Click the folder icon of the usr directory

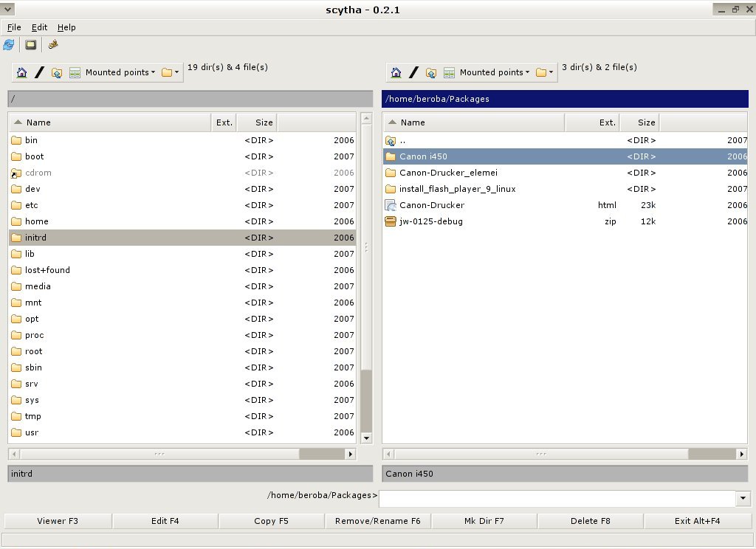coord(16,433)
